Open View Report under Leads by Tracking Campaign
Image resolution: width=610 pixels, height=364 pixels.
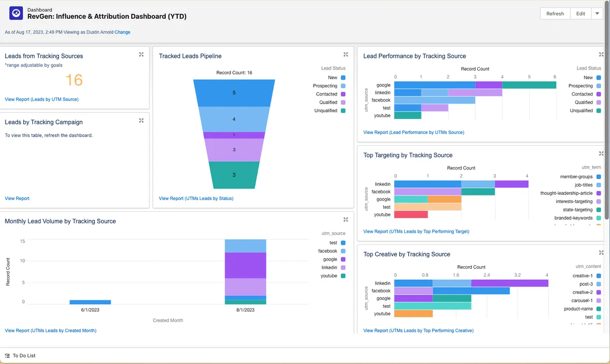[17, 198]
